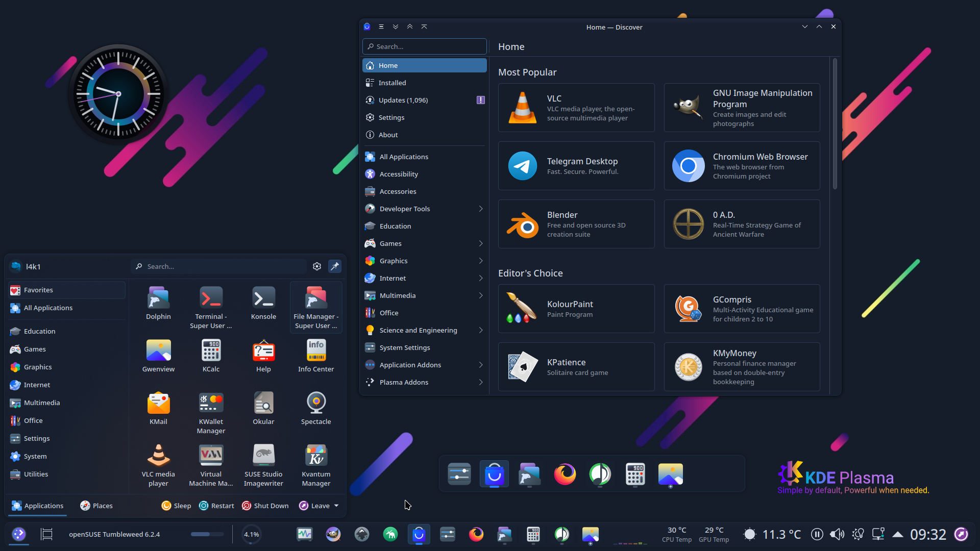980x551 pixels.
Task: Open KolourPaint card in Editor's Choice
Action: 576,309
